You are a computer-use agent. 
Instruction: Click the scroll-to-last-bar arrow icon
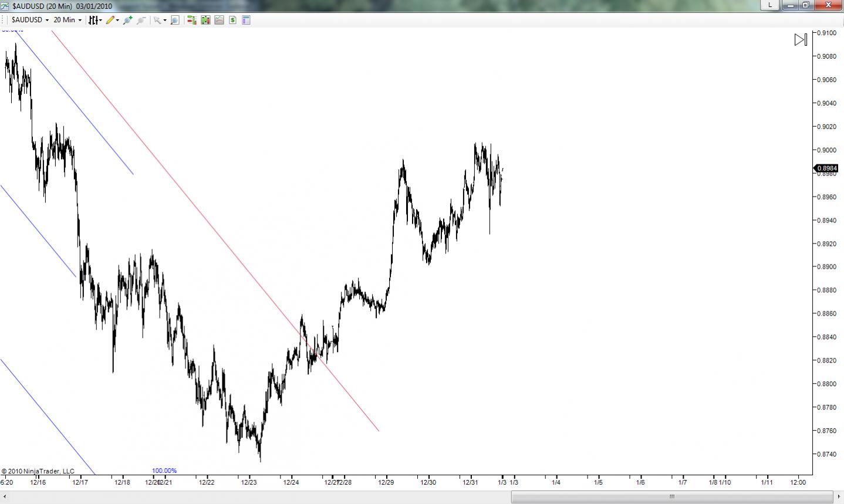(801, 39)
